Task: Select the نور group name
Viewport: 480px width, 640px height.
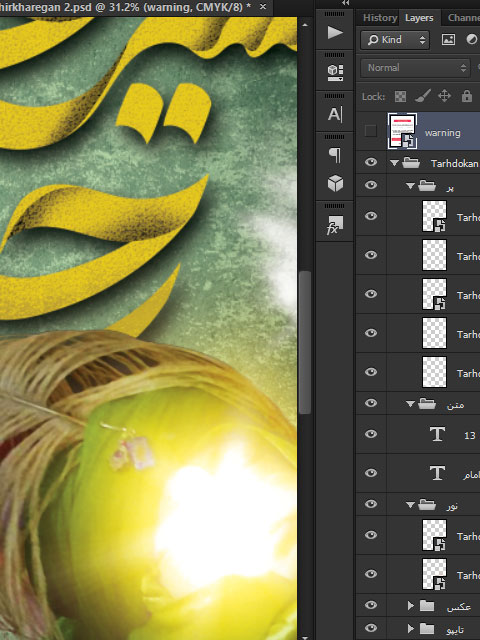Action: click(452, 506)
